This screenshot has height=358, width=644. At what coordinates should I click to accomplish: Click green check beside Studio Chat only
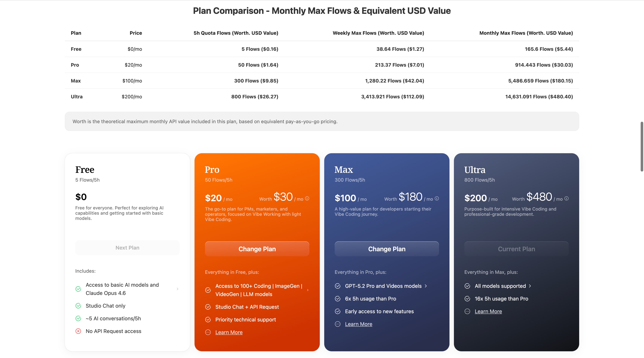pos(78,306)
